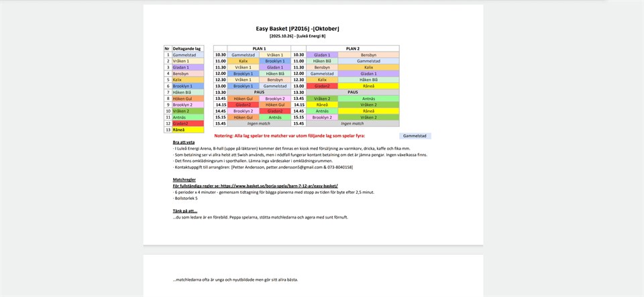
Task: Click the blue Gammelstad box beside the red note
Action: pyautogui.click(x=415, y=135)
